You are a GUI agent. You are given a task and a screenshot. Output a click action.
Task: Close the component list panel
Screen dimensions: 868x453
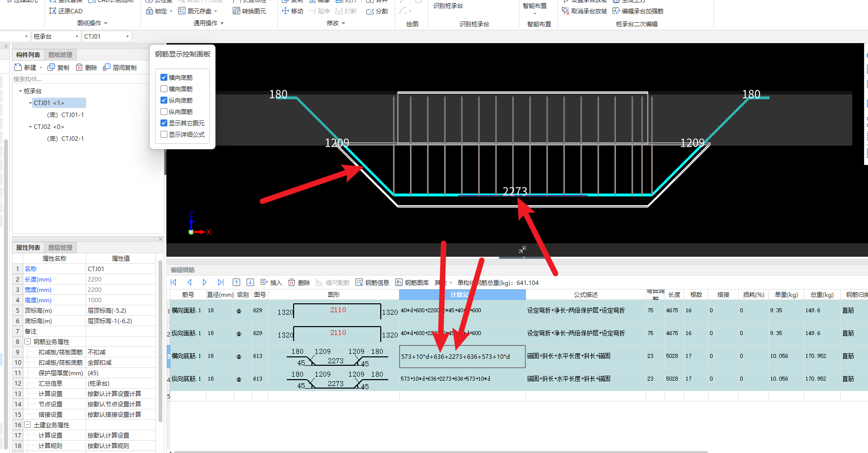tap(6, 47)
